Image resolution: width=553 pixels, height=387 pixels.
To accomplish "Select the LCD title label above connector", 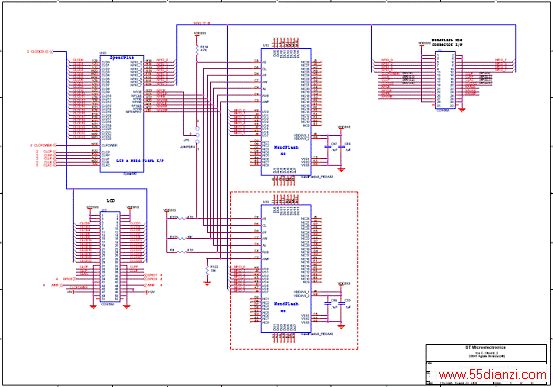I will [111, 200].
